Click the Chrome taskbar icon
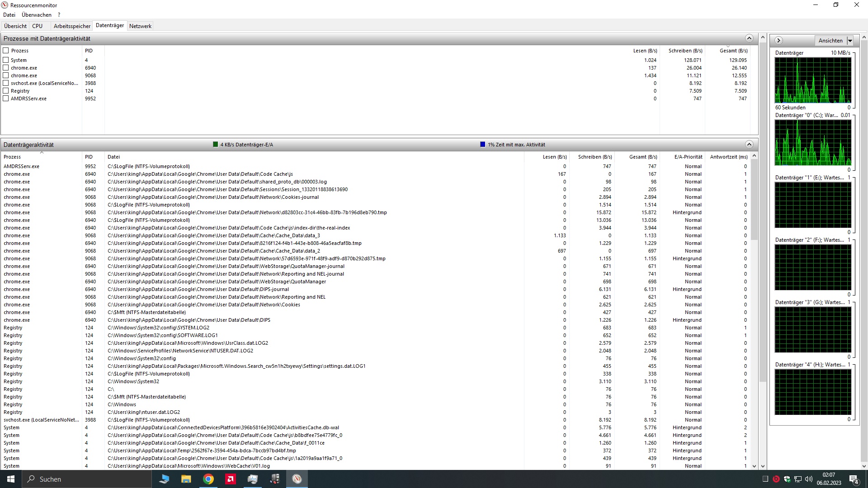The image size is (868, 488). (208, 479)
